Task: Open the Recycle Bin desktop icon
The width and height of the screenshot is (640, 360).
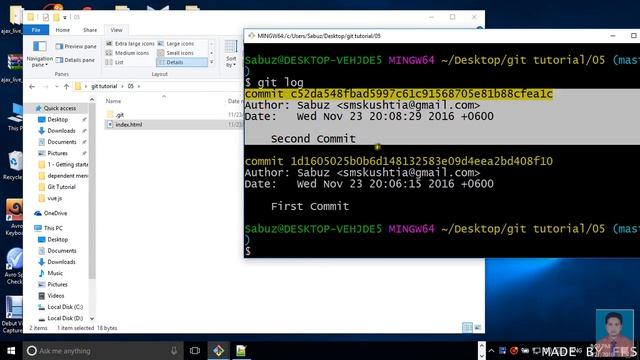Action: tap(13, 165)
